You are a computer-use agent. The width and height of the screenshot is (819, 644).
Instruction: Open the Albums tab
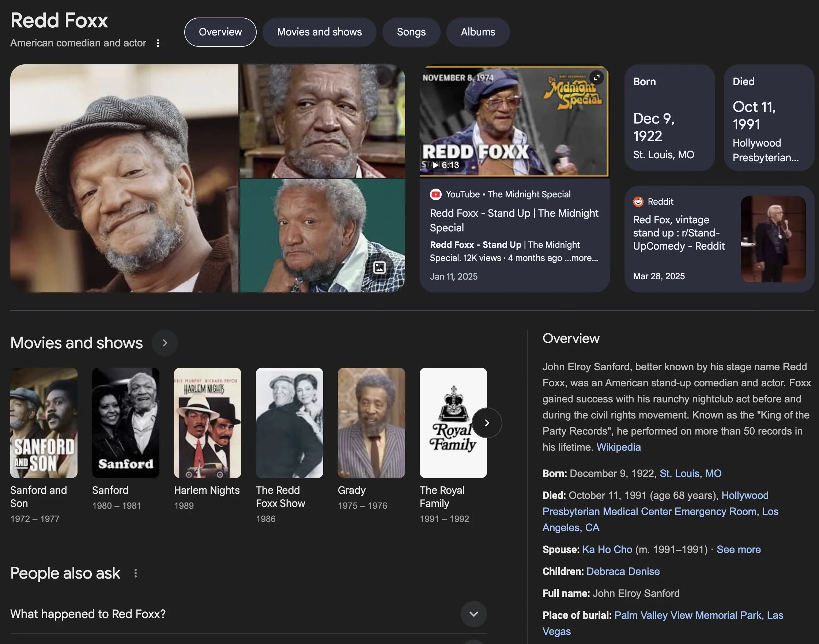[478, 32]
